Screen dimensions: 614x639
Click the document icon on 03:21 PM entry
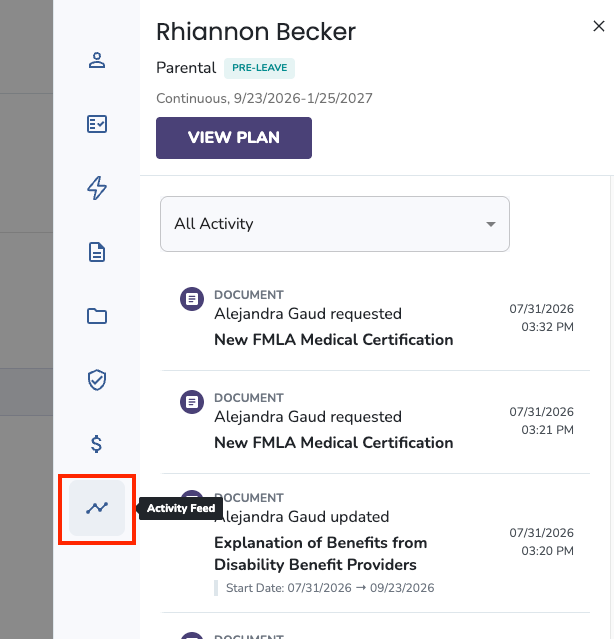click(x=192, y=402)
